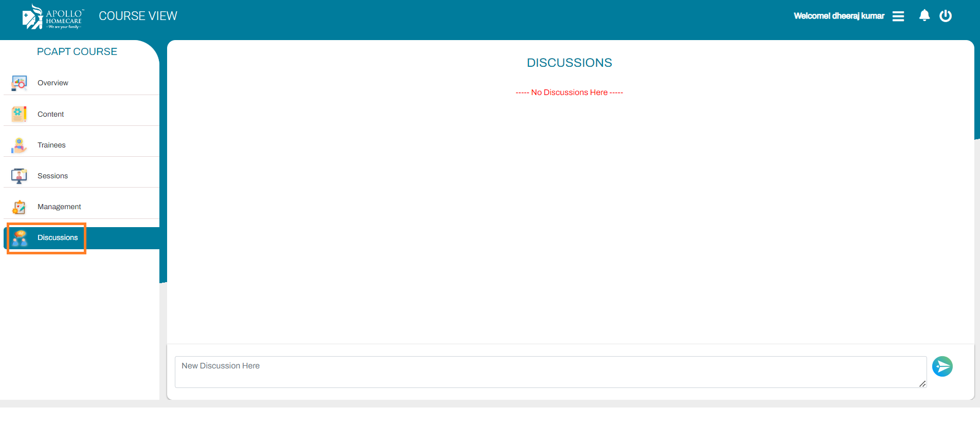Click the Sessions sidebar icon
Viewport: 980px width, 426px height.
pyautogui.click(x=19, y=176)
